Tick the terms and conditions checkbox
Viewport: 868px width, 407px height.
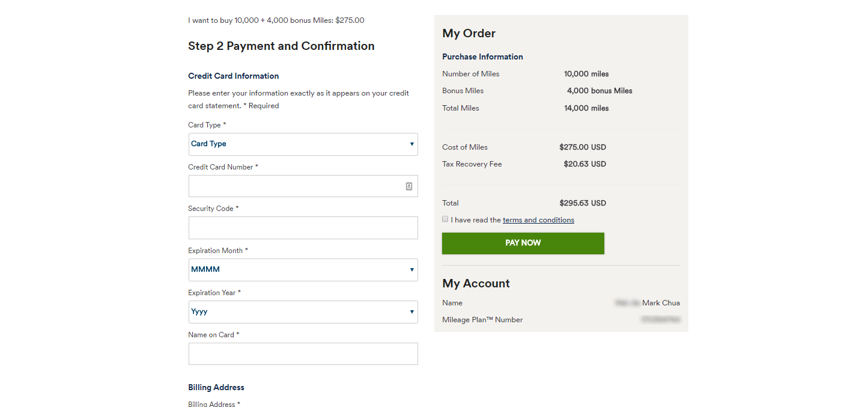[x=445, y=219]
